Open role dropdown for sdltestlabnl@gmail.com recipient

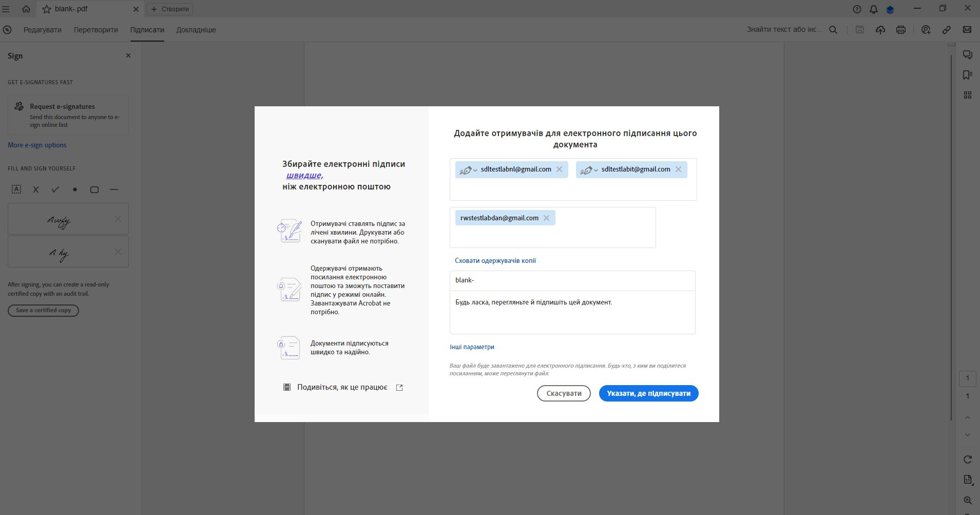point(469,169)
